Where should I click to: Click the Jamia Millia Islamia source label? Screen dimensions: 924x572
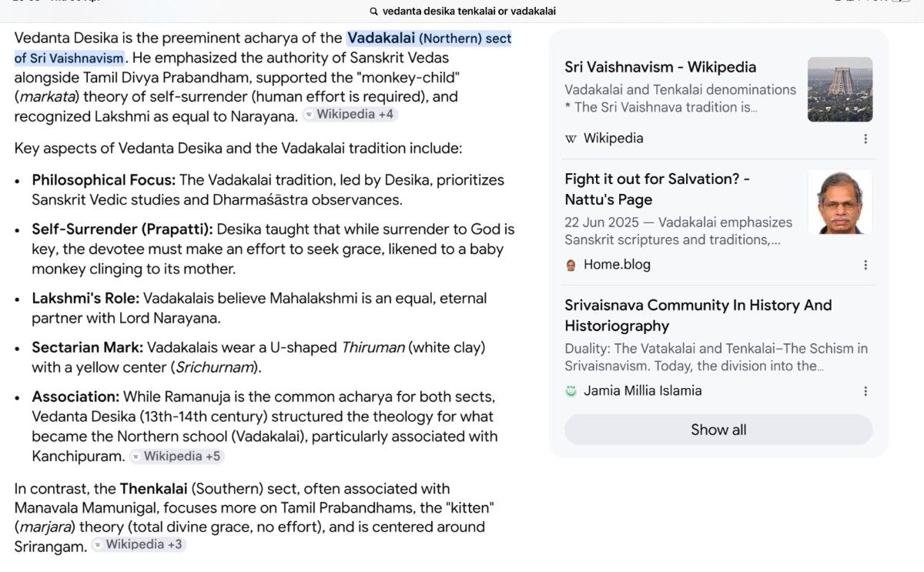[643, 391]
